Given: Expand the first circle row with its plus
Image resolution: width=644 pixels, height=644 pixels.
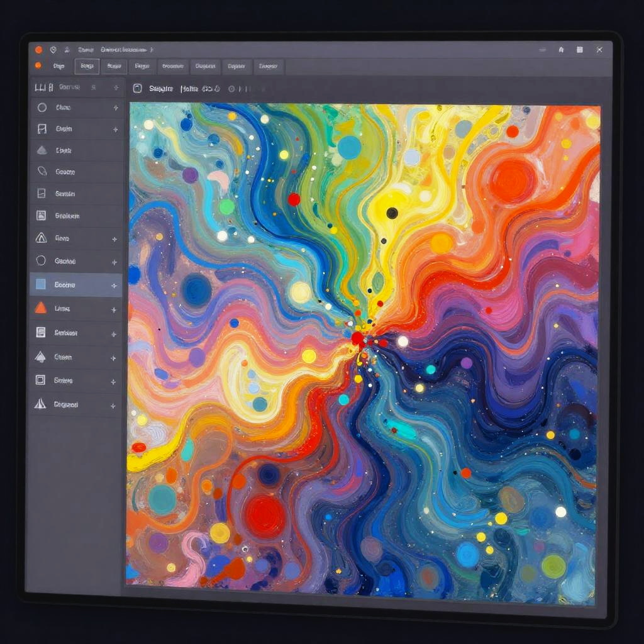Looking at the screenshot, I should pyautogui.click(x=116, y=108).
